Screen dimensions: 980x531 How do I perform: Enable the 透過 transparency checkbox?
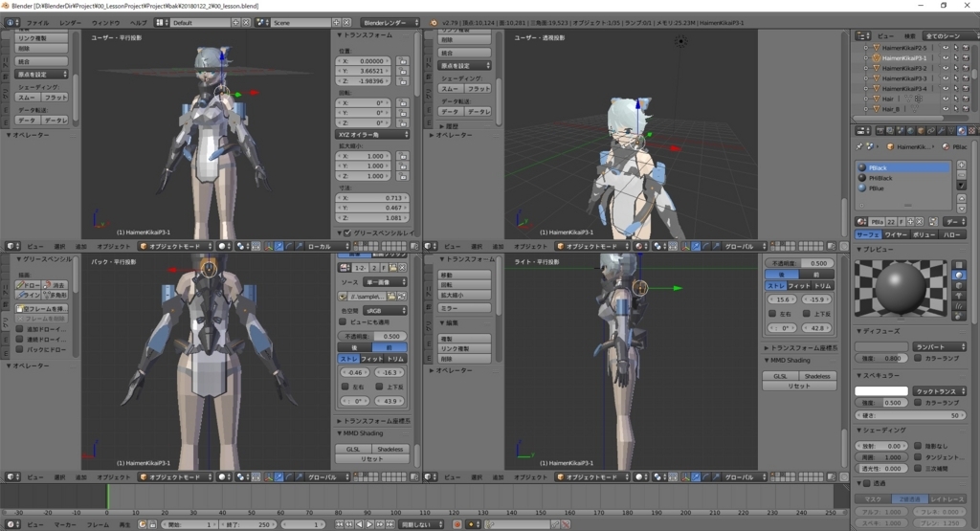[x=867, y=483]
